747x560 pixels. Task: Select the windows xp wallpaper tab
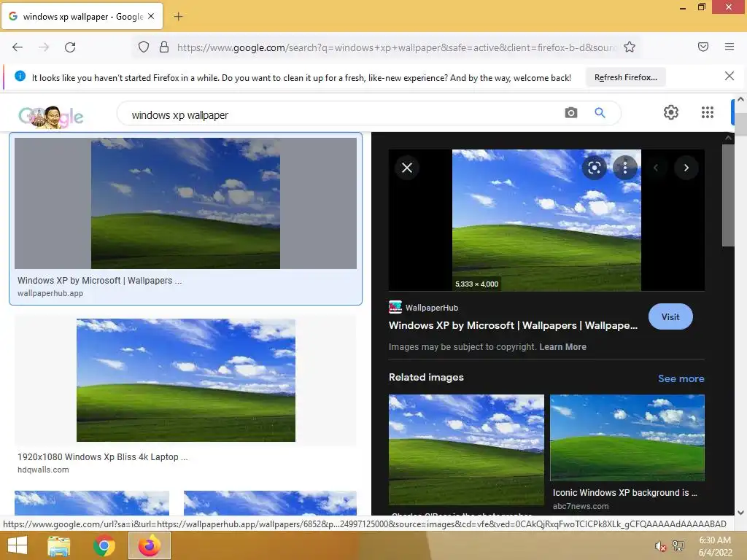point(82,16)
